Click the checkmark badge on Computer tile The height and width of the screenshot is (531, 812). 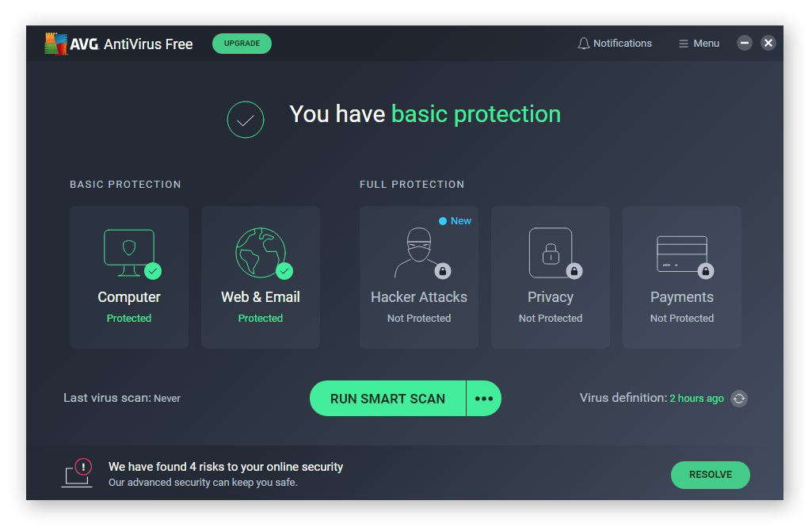coord(154,272)
